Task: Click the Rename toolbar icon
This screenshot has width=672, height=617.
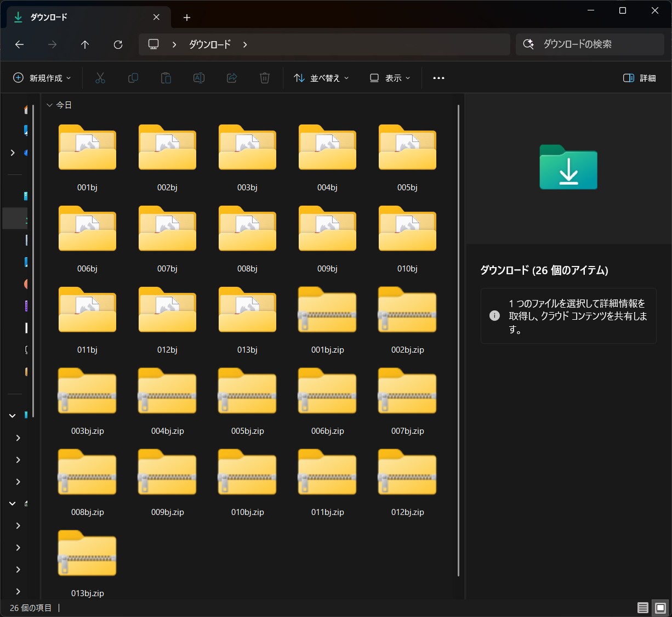Action: (x=199, y=78)
